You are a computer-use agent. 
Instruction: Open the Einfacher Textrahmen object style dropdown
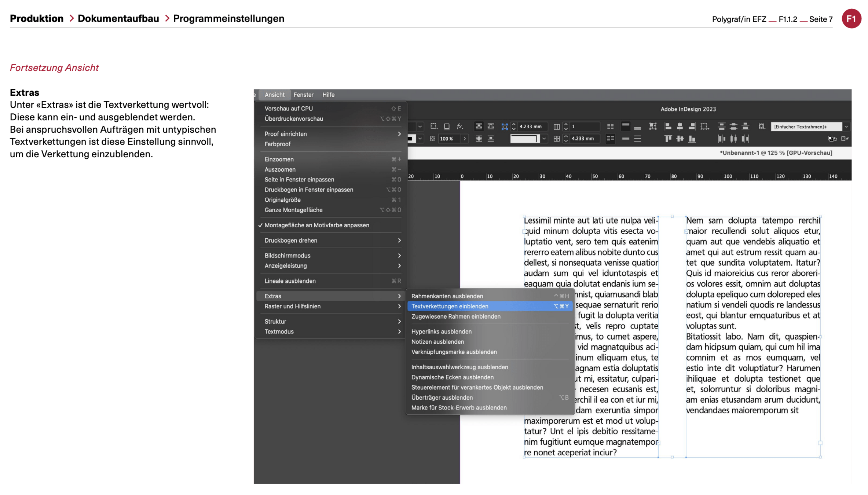(x=846, y=126)
